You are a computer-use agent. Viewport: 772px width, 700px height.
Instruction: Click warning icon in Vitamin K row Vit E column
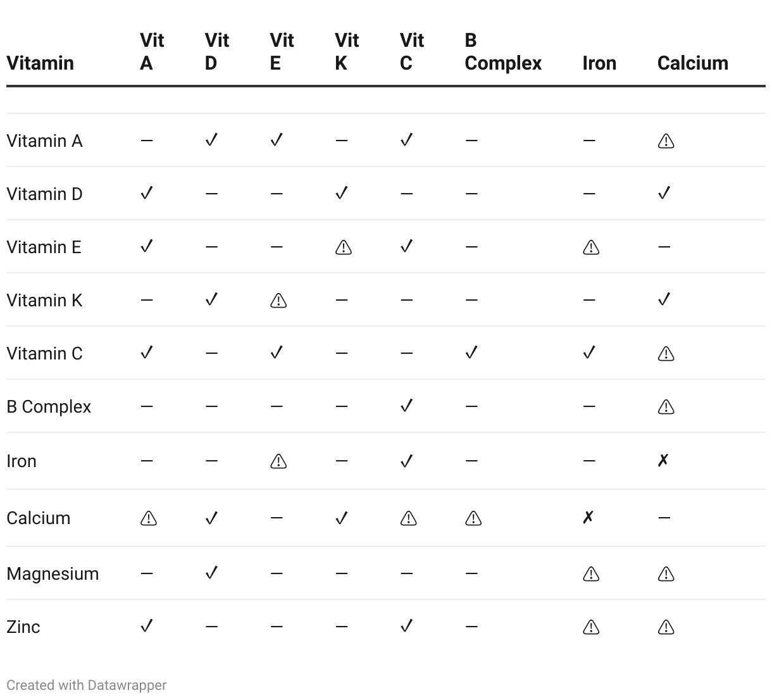(278, 301)
